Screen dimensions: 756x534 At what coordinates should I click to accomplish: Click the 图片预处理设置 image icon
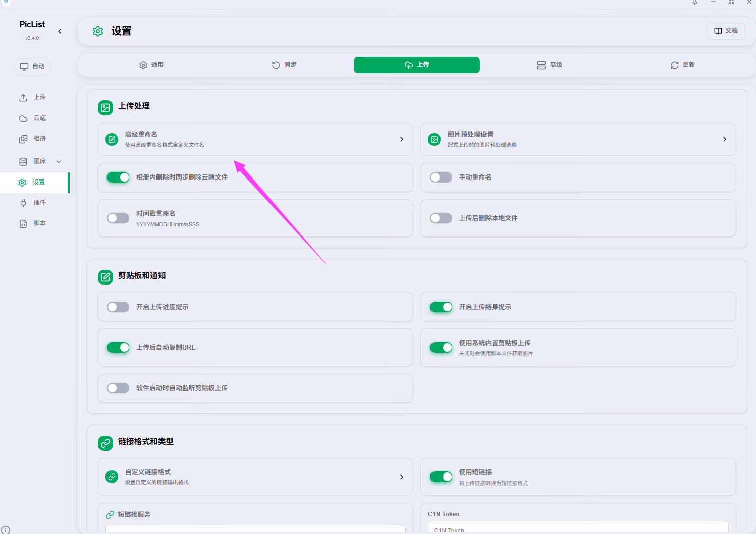(x=435, y=139)
